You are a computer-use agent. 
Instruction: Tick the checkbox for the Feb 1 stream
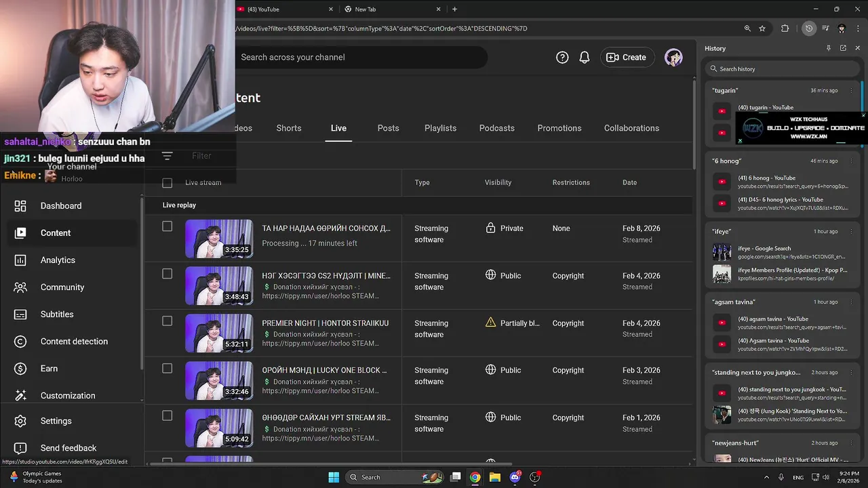(167, 416)
